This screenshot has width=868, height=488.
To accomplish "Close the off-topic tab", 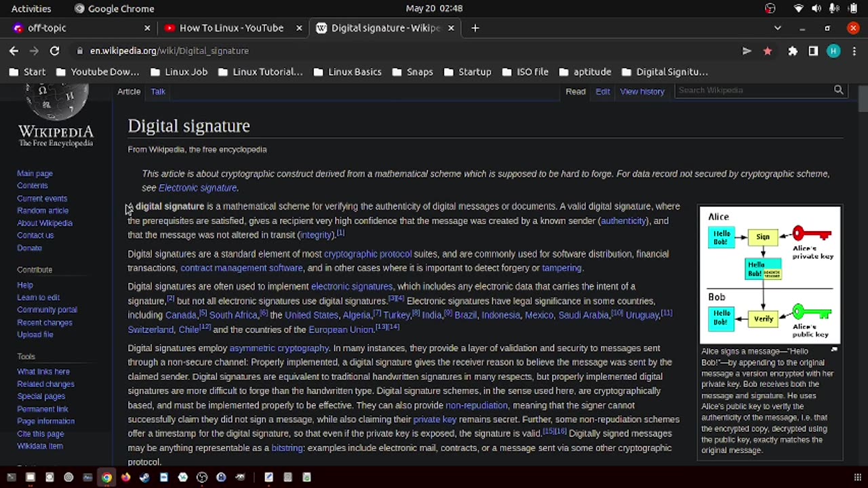I will (x=147, y=28).
